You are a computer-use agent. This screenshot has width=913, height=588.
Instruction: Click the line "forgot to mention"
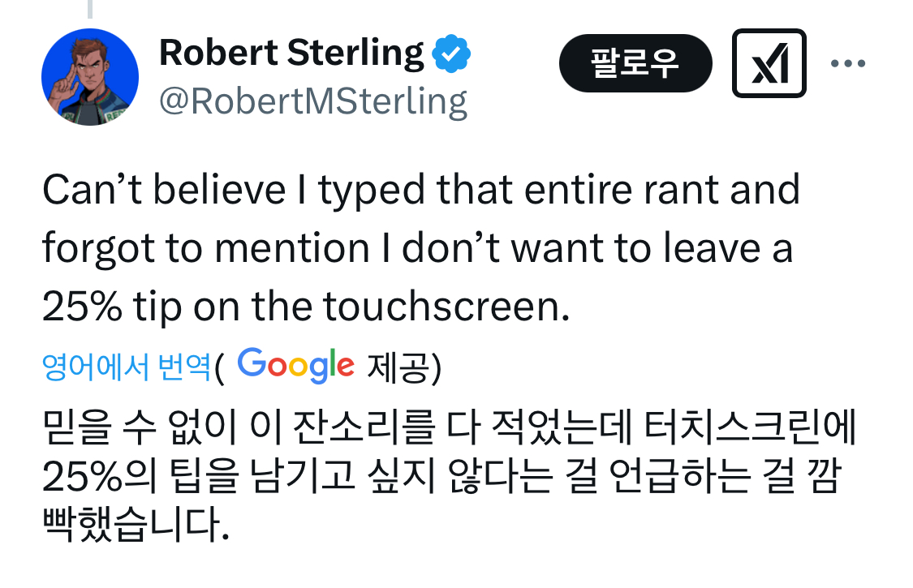click(416, 250)
